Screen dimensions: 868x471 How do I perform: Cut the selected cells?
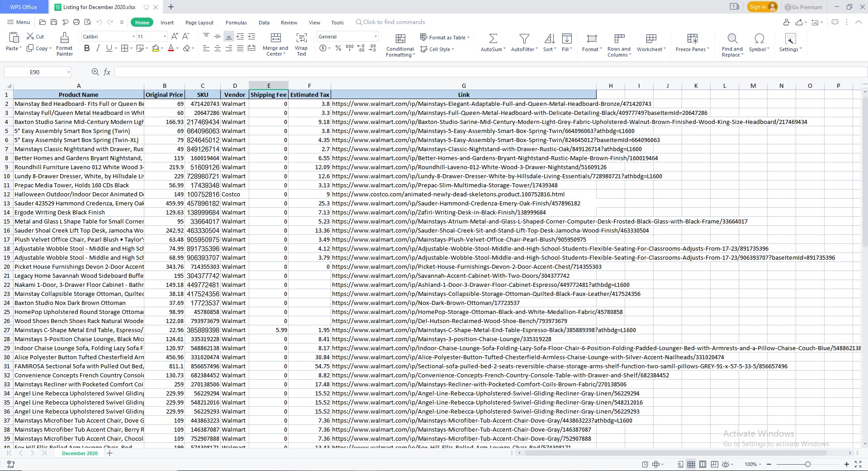click(x=35, y=37)
